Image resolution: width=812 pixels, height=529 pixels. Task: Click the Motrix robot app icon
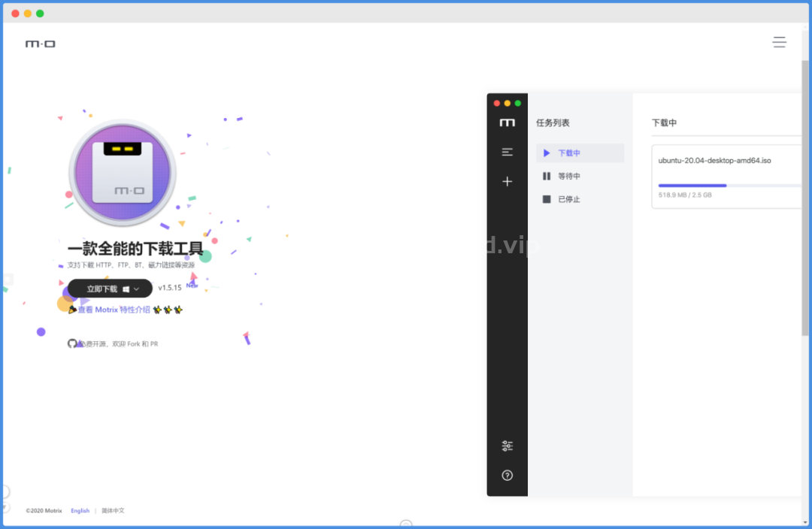click(x=123, y=173)
